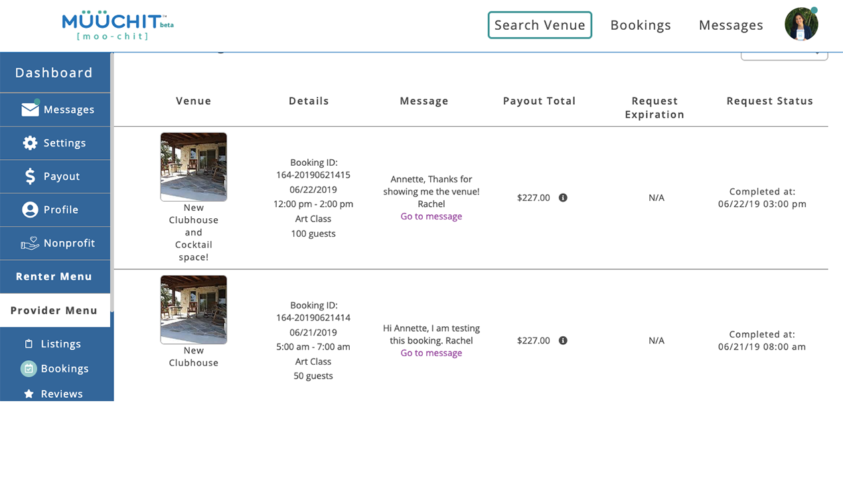This screenshot has height=504, width=843.
Task: Select the Nonprofit hand-heart icon
Action: [30, 243]
